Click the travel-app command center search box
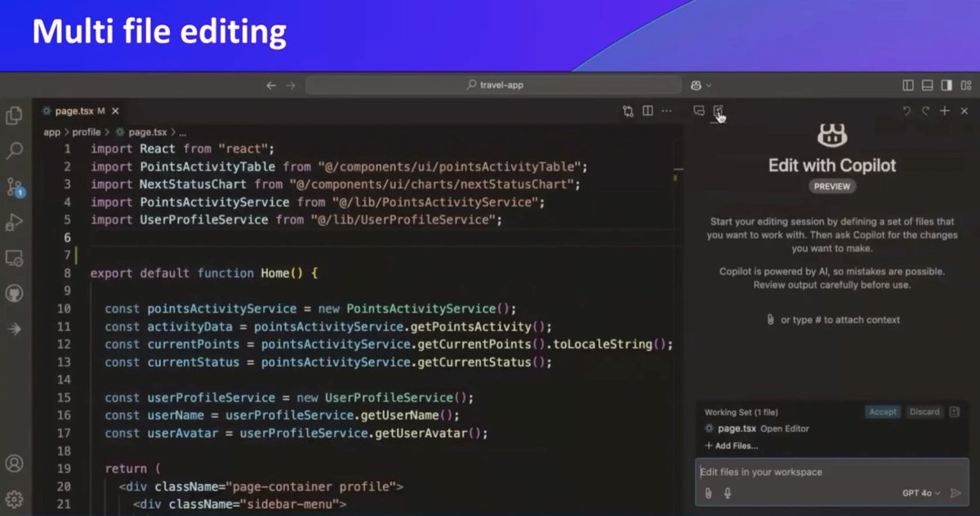The width and height of the screenshot is (980, 516). click(x=493, y=86)
